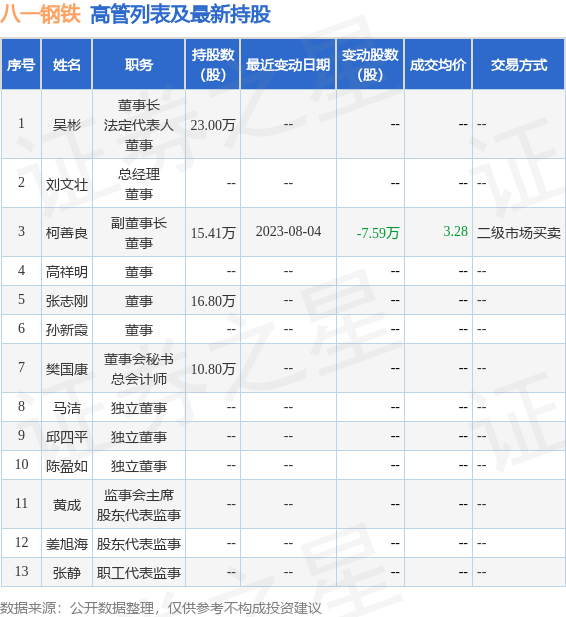Click the name 刘文壮
566x617 pixels.
click(67, 184)
